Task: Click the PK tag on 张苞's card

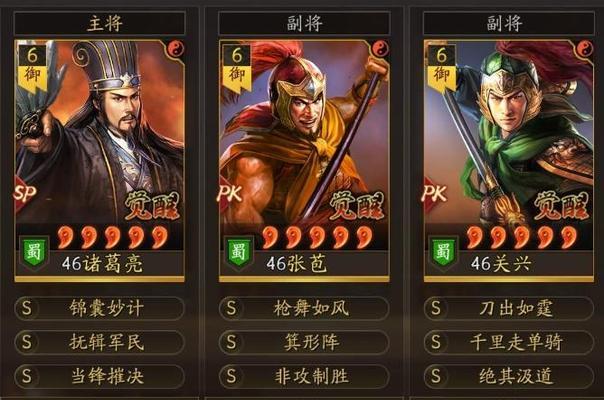Action: point(230,193)
